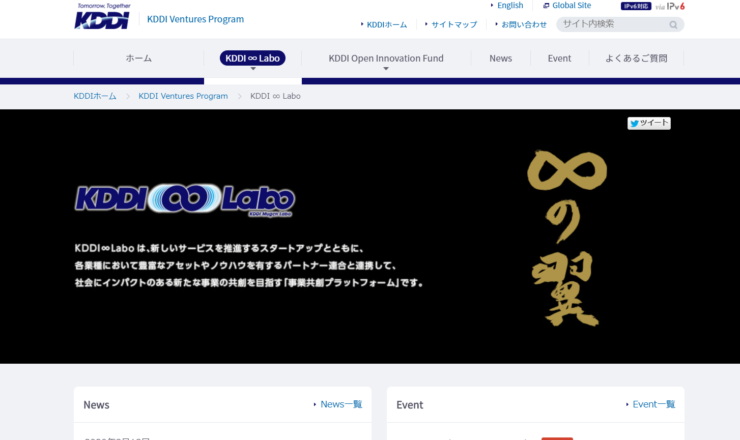
Task: Go to KDDIホーム in breadcrumb
Action: (x=95, y=96)
